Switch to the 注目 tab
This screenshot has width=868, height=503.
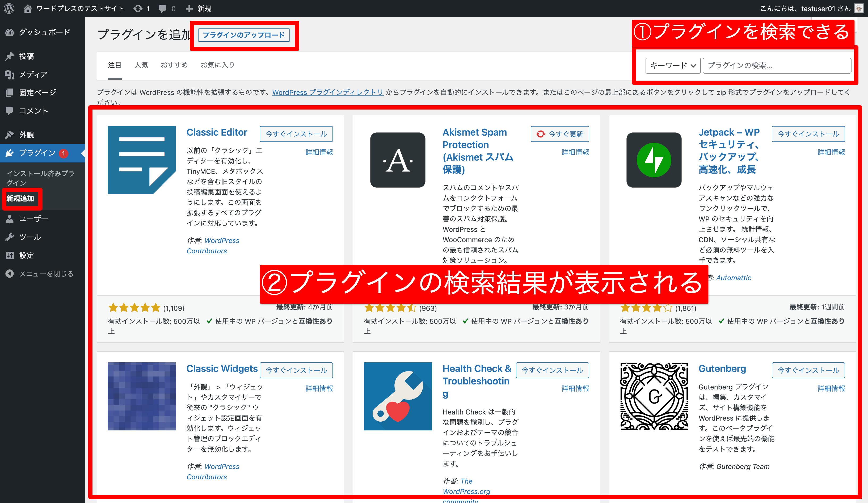(x=115, y=65)
